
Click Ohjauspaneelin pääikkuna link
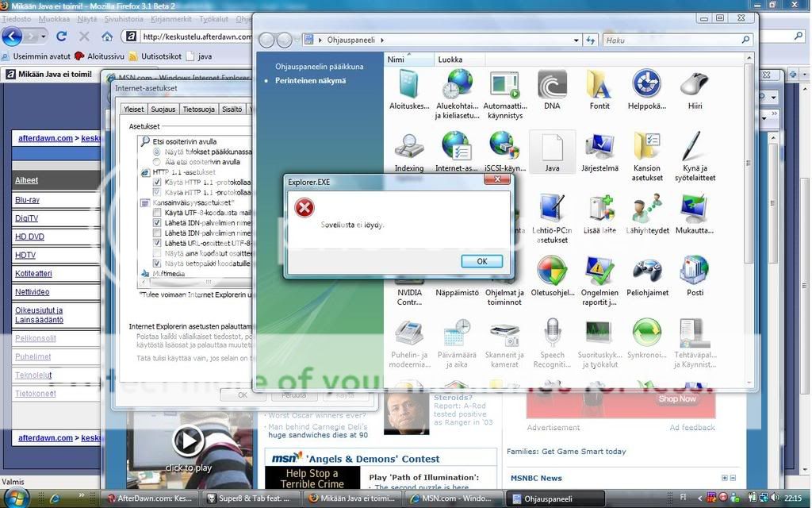[x=319, y=67]
